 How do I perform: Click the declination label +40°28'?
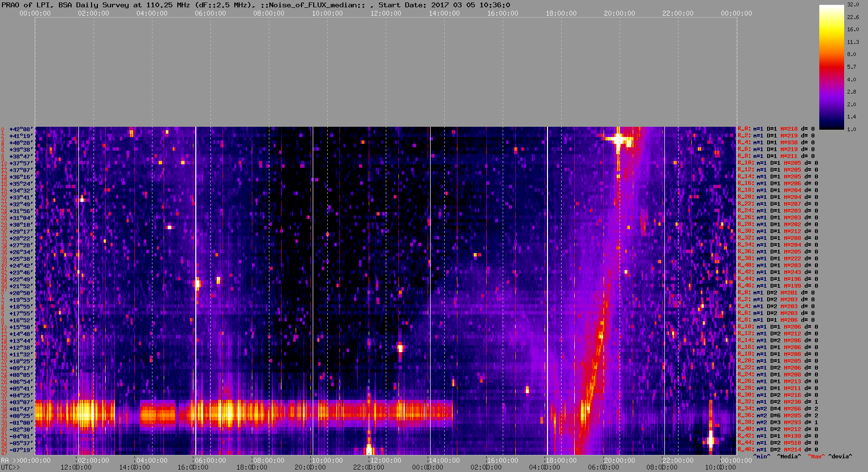pos(21,143)
